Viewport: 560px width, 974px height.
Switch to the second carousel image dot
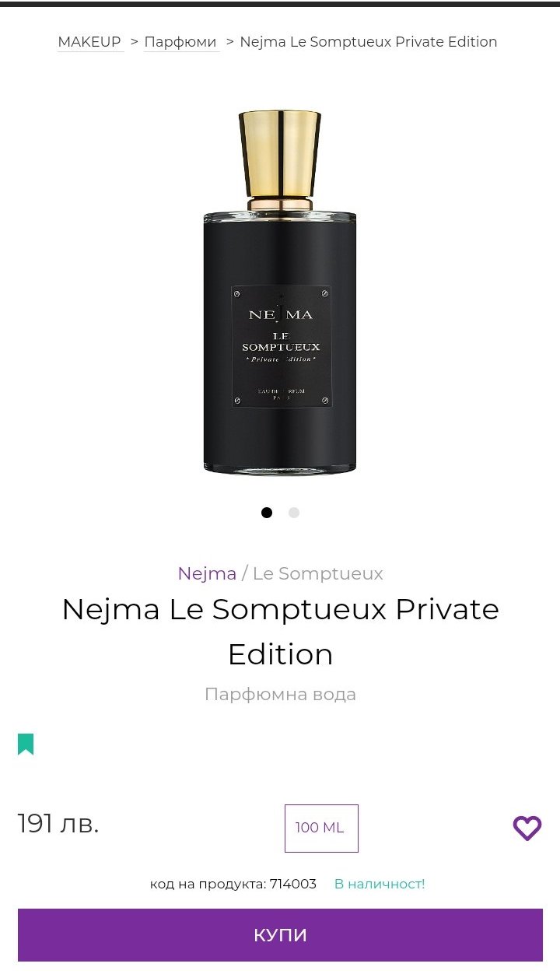(x=293, y=513)
